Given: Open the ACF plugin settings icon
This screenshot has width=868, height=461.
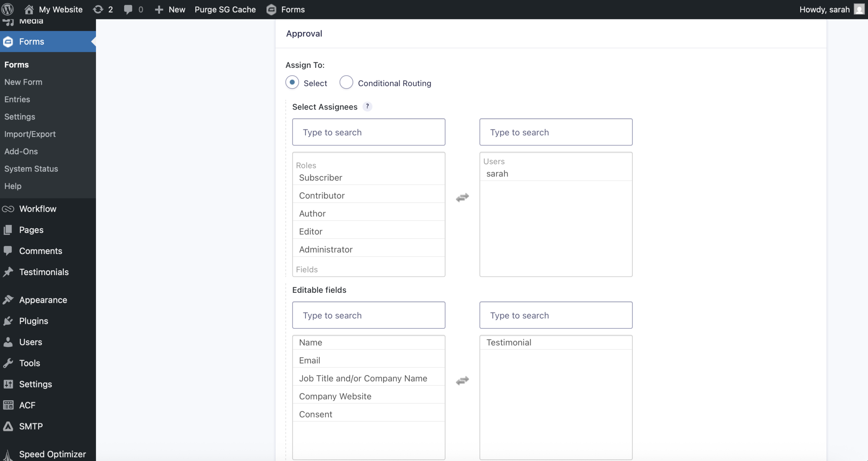Looking at the screenshot, I should point(8,405).
